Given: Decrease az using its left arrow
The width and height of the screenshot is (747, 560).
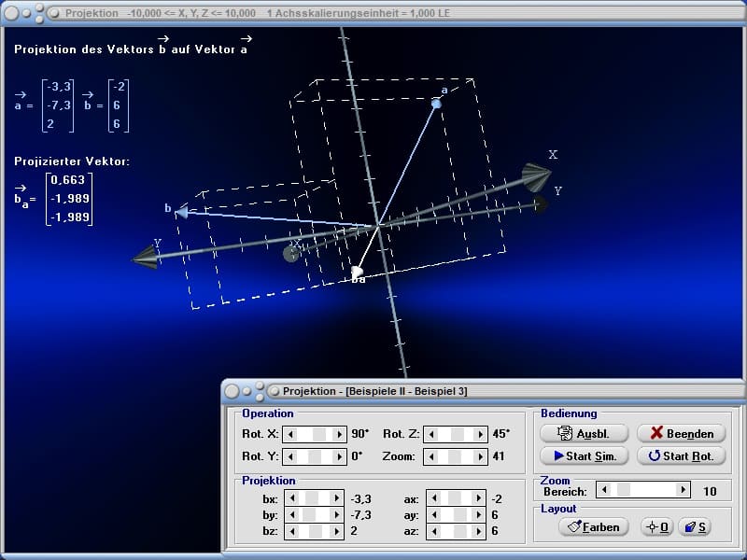Looking at the screenshot, I should tap(434, 531).
